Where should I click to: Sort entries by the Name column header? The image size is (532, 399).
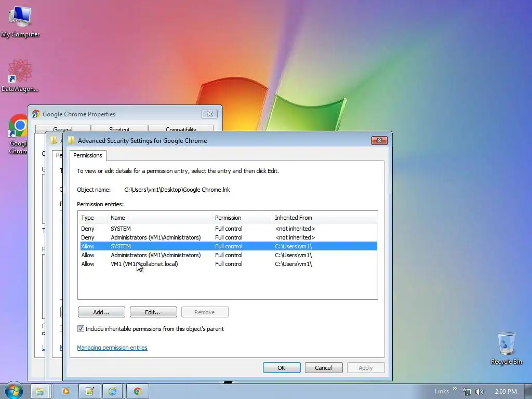(160, 218)
